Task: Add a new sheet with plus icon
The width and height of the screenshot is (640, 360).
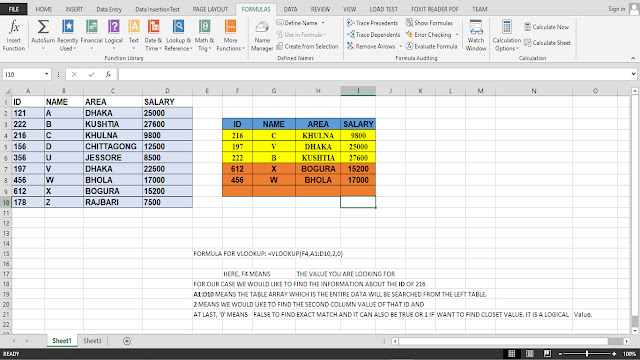Action: tap(127, 341)
